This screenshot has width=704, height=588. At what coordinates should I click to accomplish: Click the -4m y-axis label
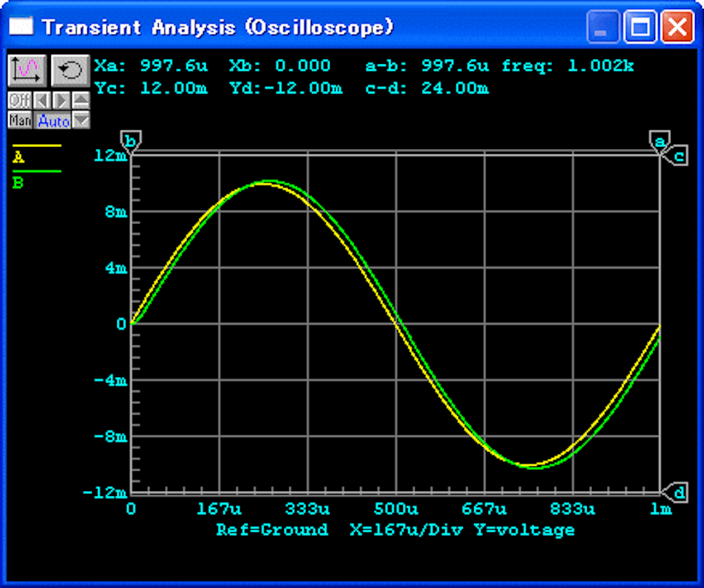(x=111, y=381)
